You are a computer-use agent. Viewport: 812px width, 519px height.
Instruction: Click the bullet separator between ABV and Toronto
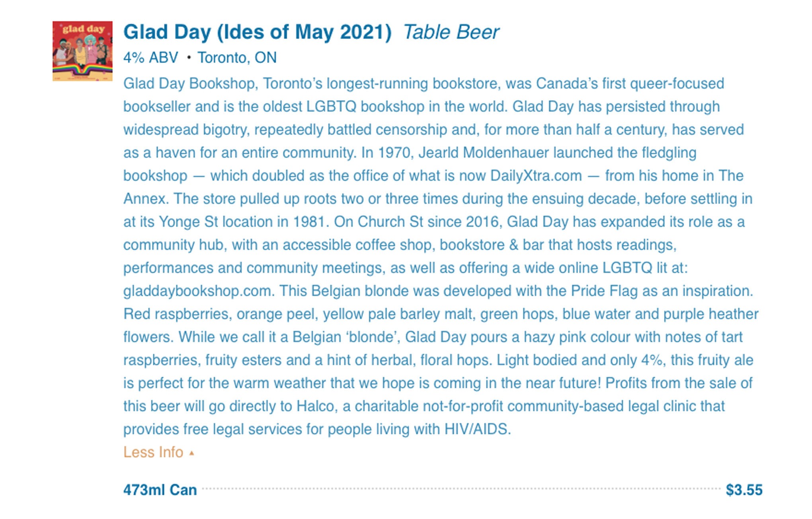189,58
